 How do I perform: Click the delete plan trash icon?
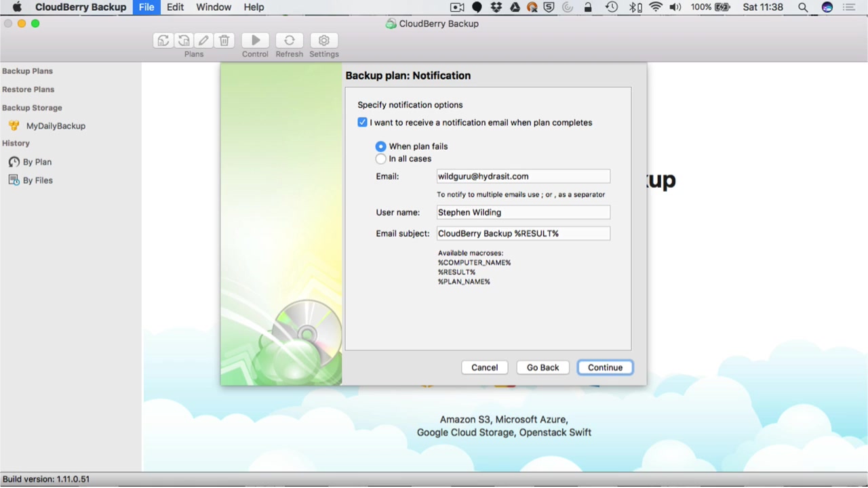pos(224,41)
